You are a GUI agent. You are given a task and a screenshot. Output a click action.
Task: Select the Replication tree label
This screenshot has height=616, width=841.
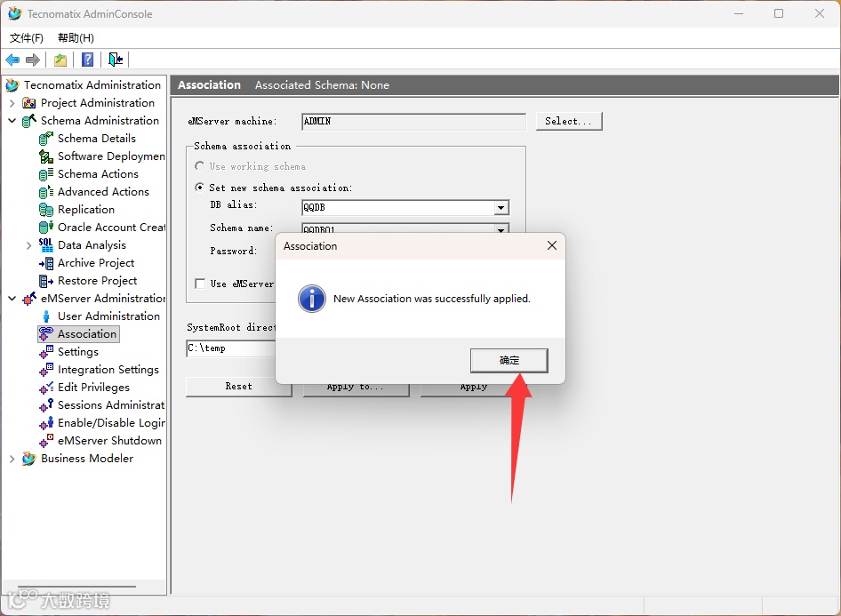86,210
